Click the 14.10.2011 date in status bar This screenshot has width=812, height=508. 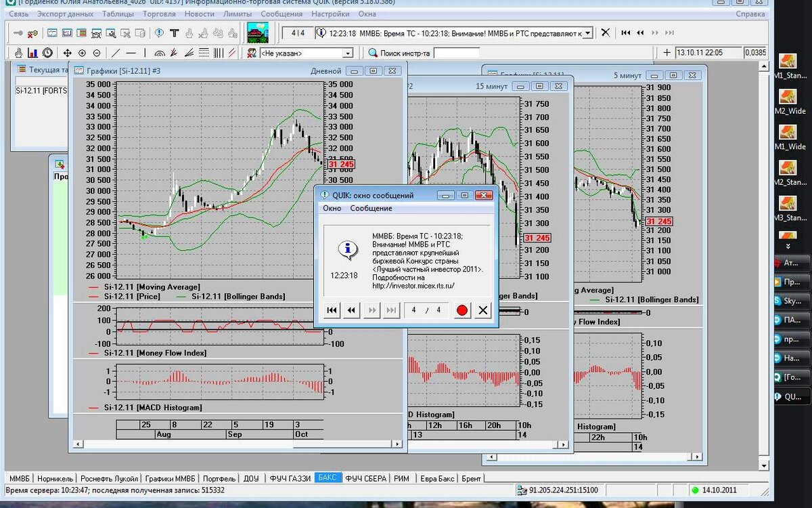click(719, 490)
